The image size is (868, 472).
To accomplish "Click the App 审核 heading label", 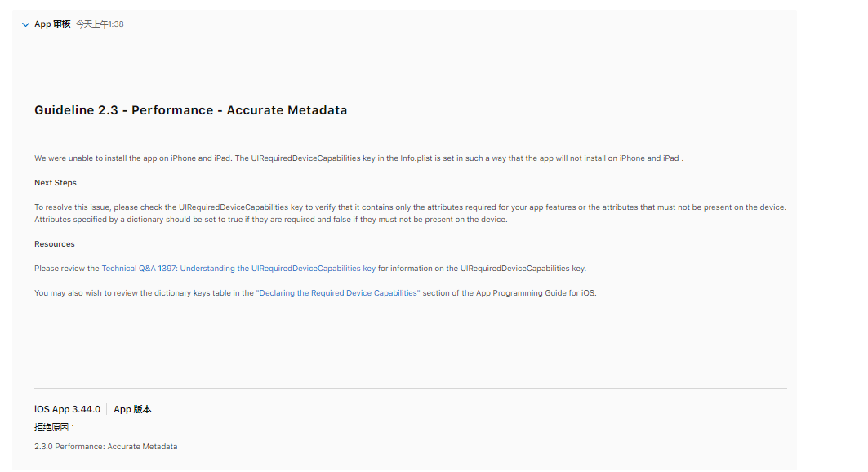I will pos(52,24).
